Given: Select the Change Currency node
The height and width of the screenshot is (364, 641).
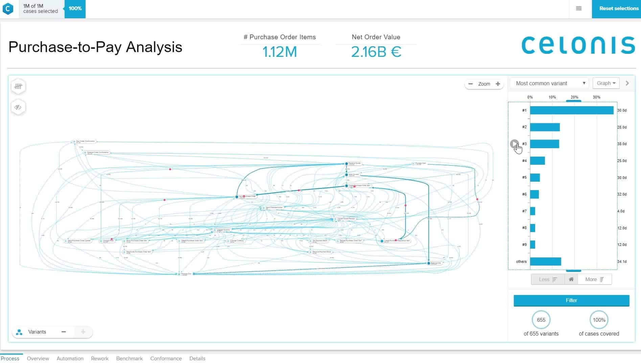Looking at the screenshot, I should 236,241.
